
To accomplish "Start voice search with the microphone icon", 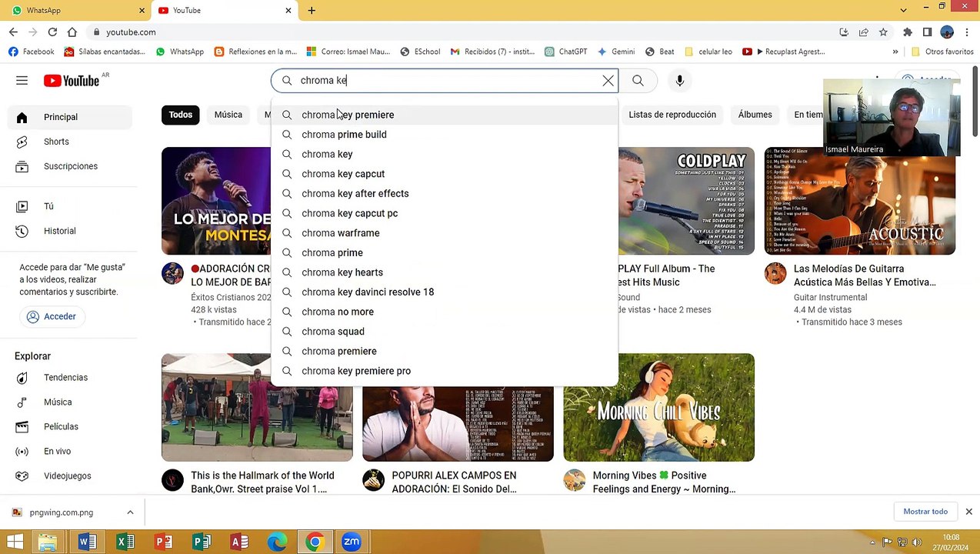I will coord(680,80).
